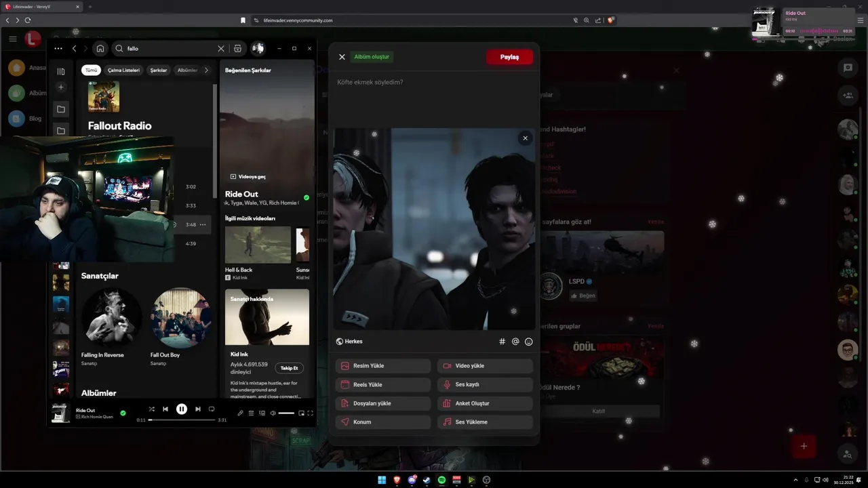
Task: Click the Resim Yükle option
Action: [383, 366]
